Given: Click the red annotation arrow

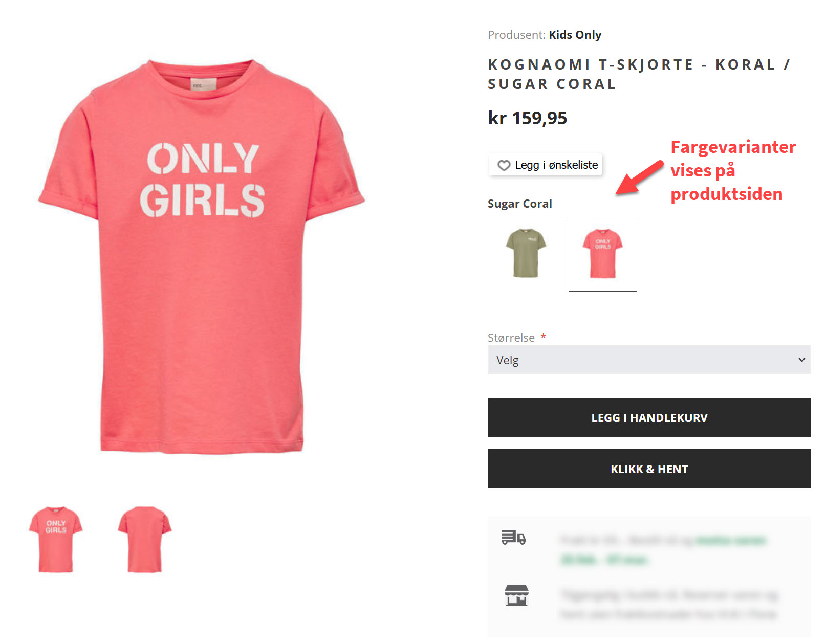Looking at the screenshot, I should (x=639, y=178).
